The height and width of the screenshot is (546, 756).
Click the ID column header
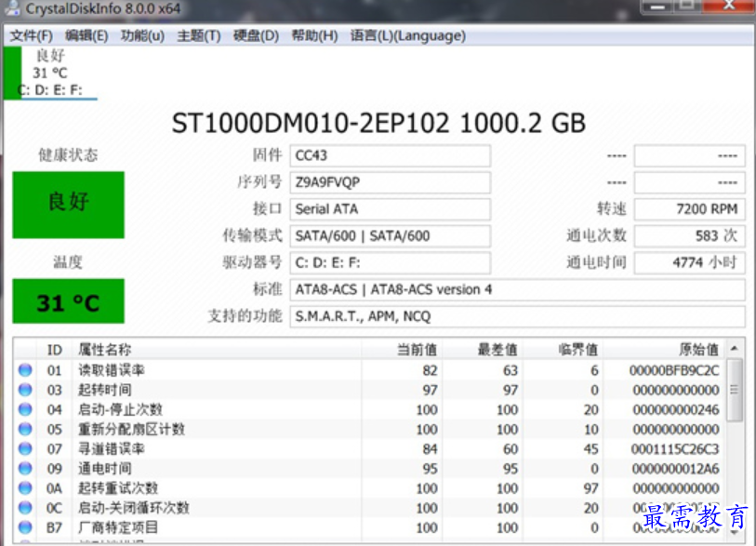tap(55, 350)
